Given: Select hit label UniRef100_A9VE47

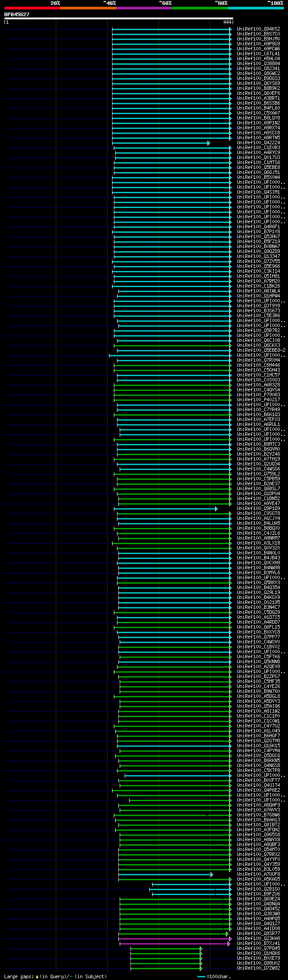Looking at the screenshot, I should tap(258, 503).
